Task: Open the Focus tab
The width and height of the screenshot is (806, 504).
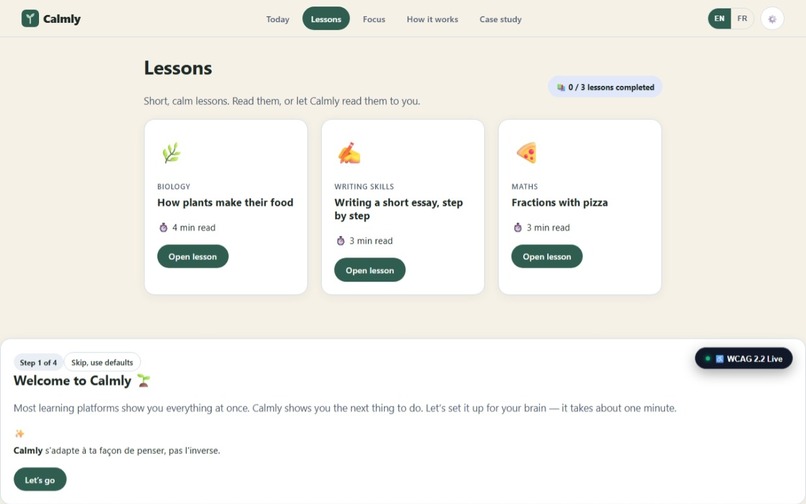Action: coord(374,19)
